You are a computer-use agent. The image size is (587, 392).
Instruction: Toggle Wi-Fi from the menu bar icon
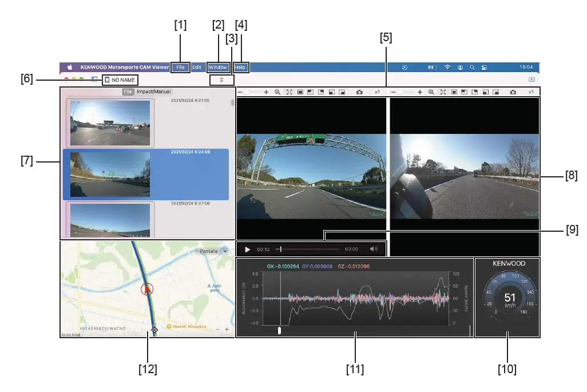pos(447,67)
